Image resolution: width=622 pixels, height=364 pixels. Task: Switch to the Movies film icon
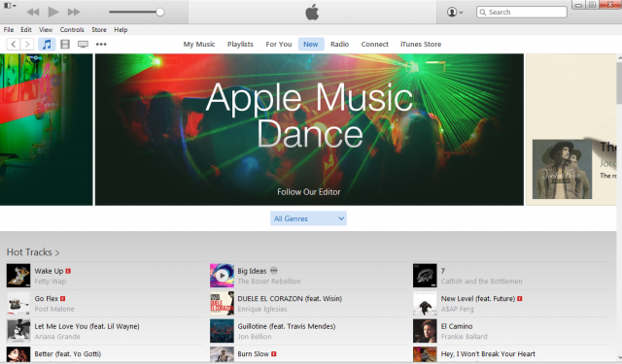tap(65, 44)
